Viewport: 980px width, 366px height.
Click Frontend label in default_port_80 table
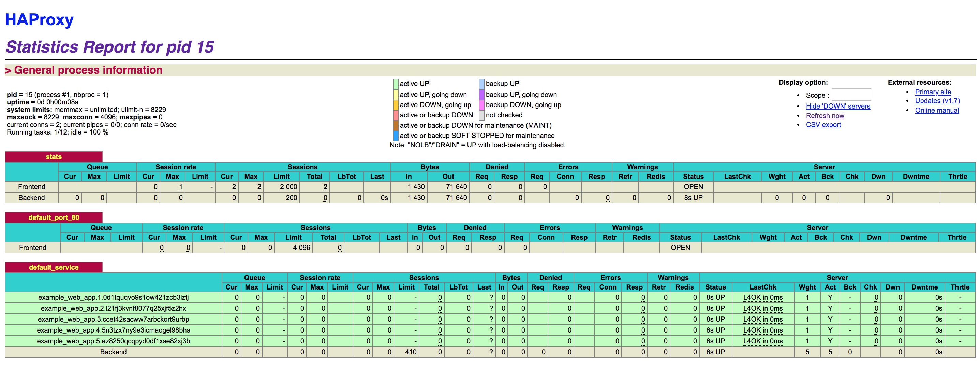click(x=33, y=248)
